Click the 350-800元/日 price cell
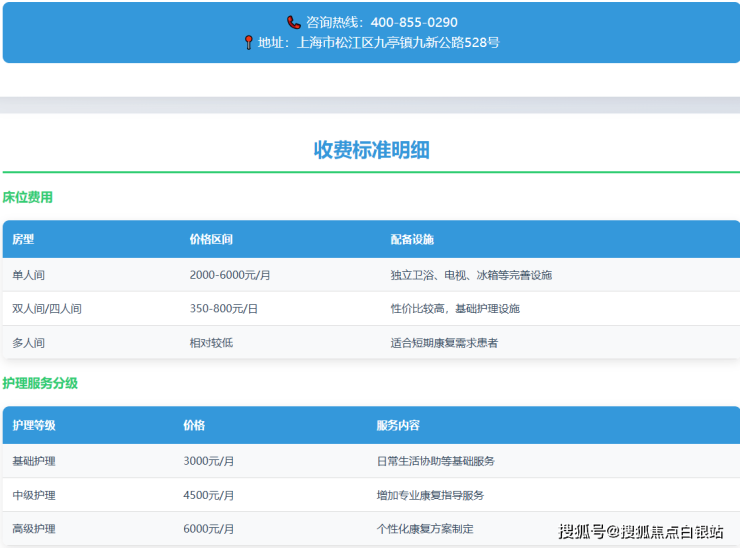This screenshot has width=740, height=548. pos(224,309)
